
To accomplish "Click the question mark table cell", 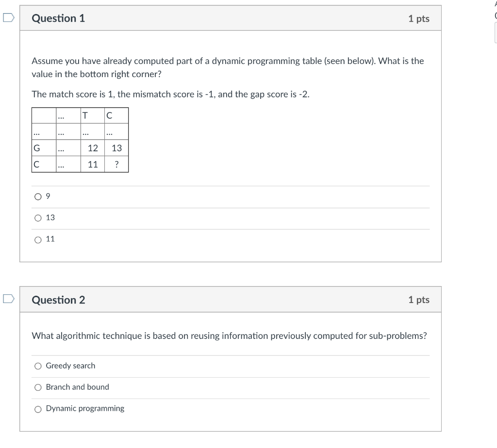I will tap(116, 164).
